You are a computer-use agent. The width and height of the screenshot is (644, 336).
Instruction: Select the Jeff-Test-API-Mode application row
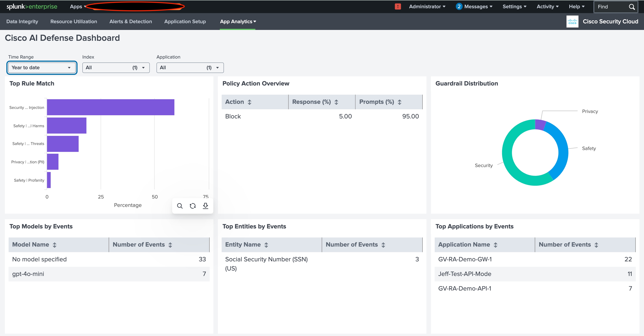535,274
